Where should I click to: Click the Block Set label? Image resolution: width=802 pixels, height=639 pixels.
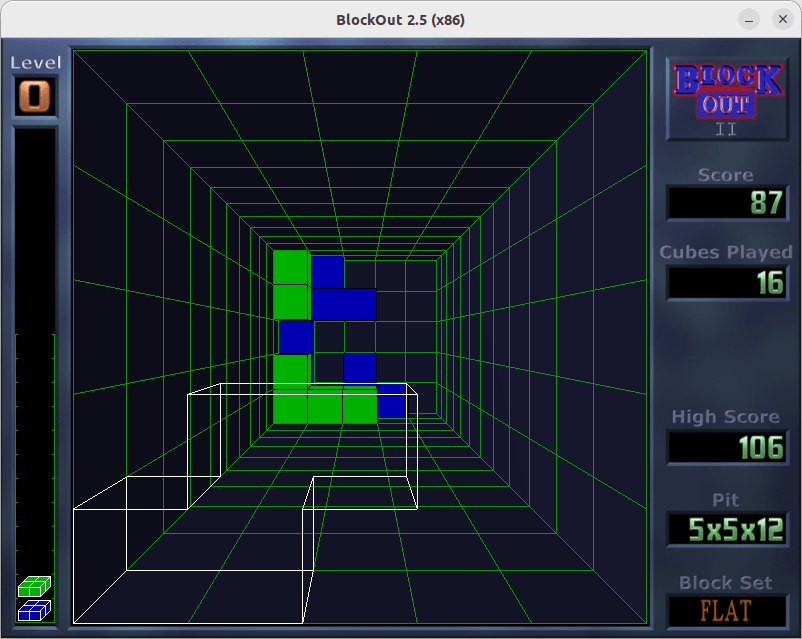click(x=726, y=583)
